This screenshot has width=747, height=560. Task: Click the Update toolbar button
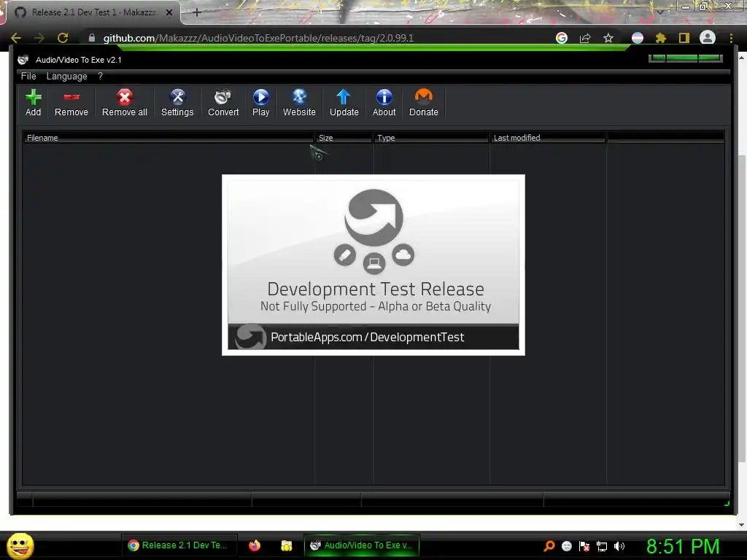click(344, 102)
